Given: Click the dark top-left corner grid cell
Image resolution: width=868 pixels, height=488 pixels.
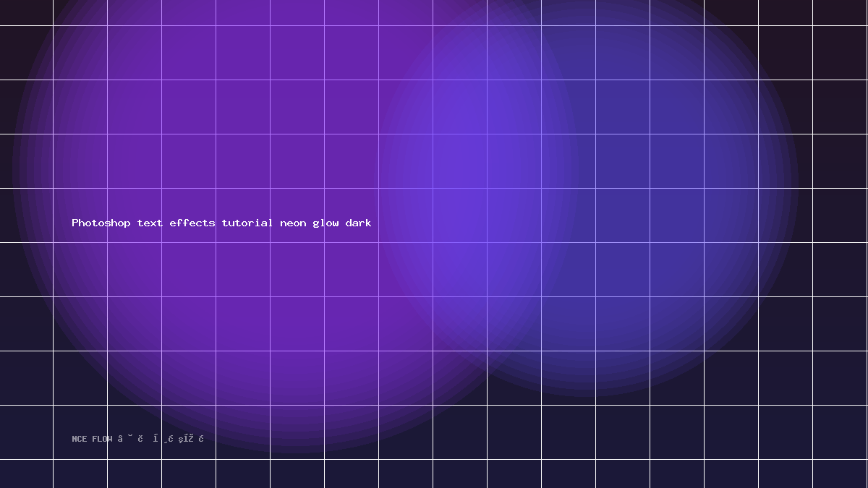Looking at the screenshot, I should 26,12.
